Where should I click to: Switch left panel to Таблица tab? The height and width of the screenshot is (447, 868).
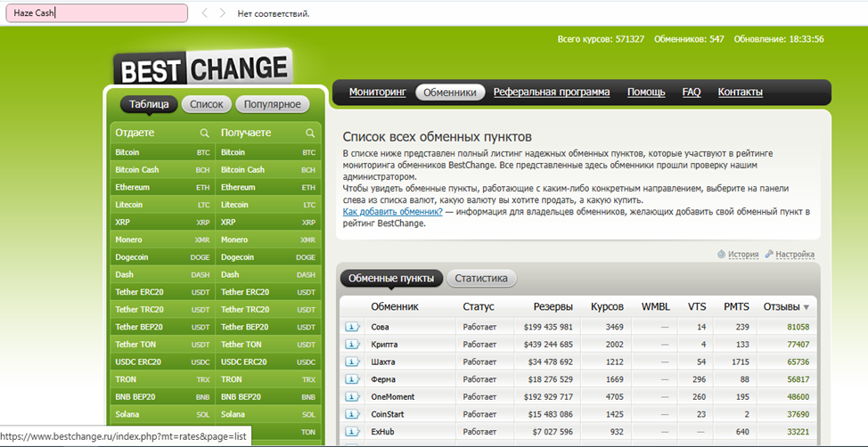pyautogui.click(x=149, y=104)
